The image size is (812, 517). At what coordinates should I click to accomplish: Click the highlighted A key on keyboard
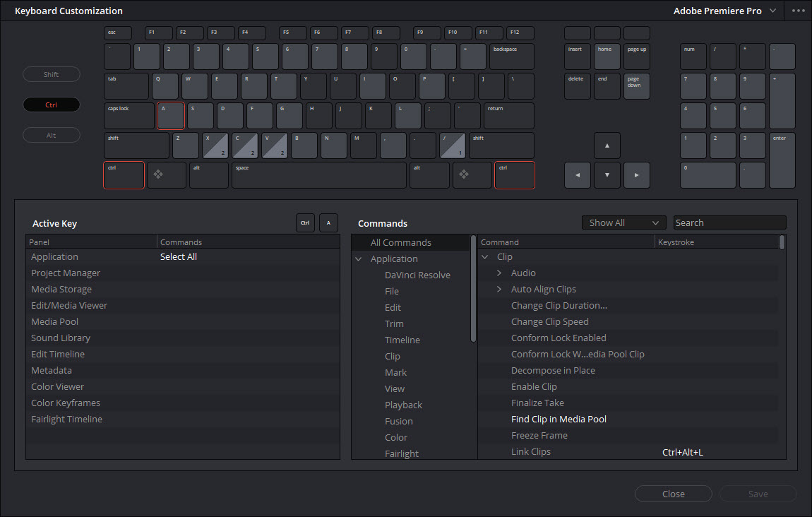tap(170, 116)
